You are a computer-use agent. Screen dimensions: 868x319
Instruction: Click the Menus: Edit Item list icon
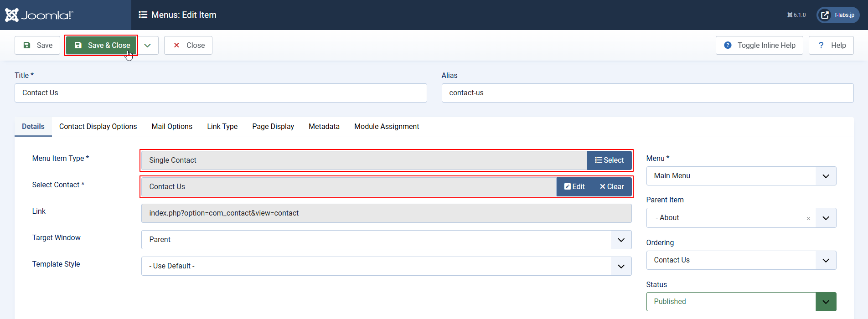click(143, 15)
